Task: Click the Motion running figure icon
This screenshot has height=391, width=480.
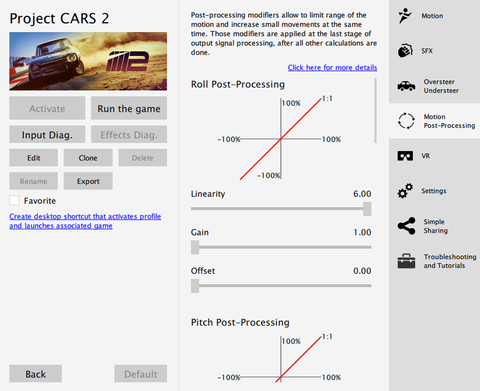Action: point(405,16)
